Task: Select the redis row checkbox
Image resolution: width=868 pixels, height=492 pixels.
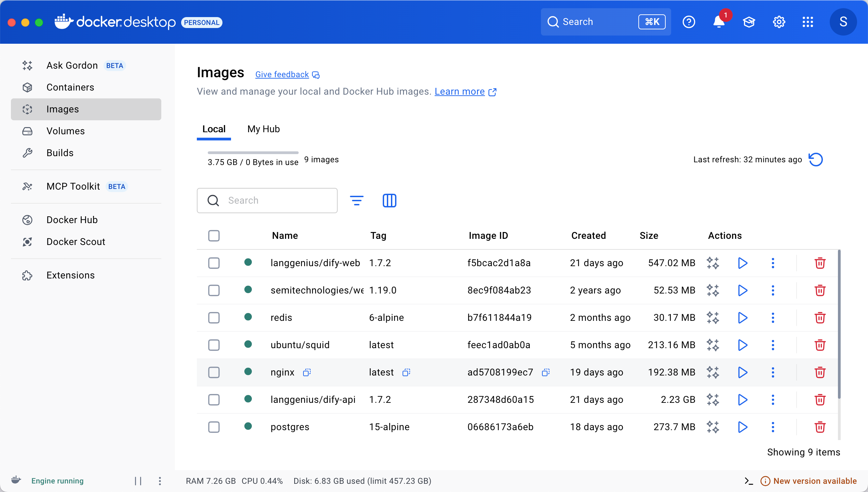Action: pos(214,318)
